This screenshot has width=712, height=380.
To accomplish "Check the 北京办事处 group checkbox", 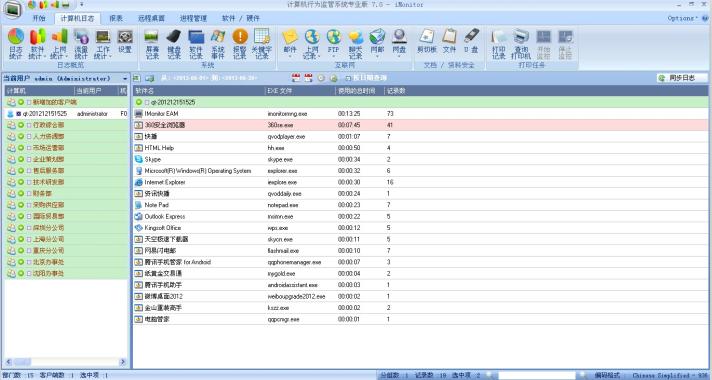I will [29, 262].
